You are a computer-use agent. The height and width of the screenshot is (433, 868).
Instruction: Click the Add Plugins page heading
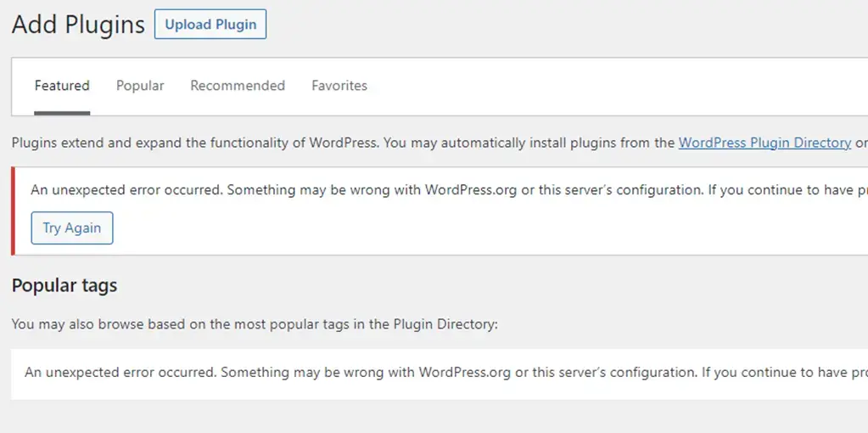pos(78,25)
